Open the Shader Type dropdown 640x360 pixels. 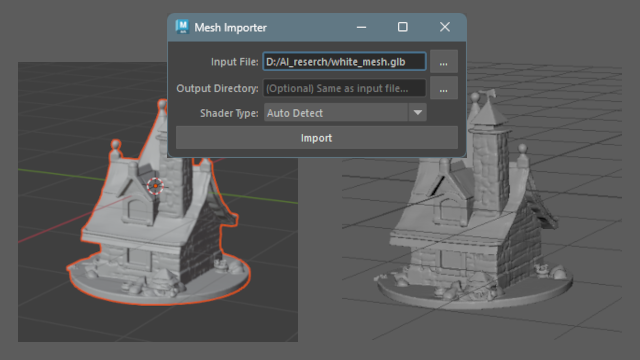coord(345,113)
